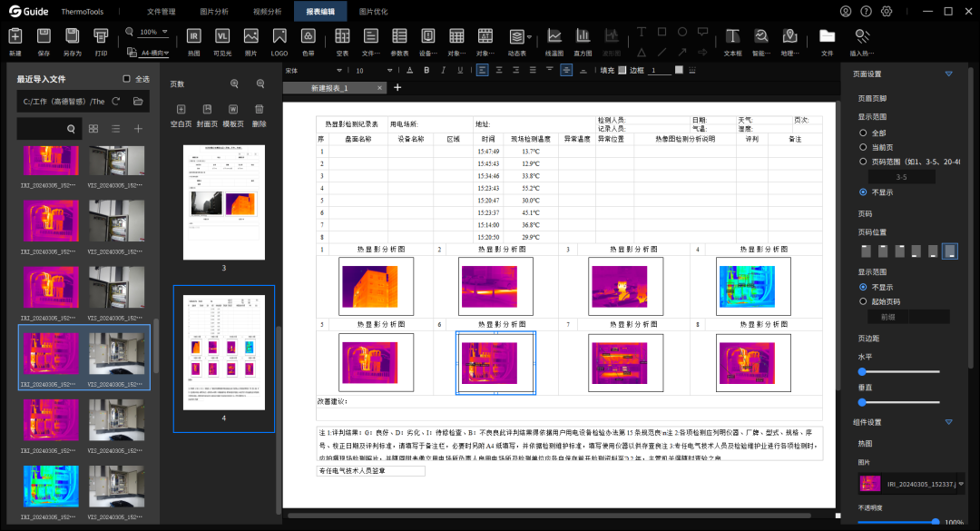Screen dimensions: 980x531
Task: Toggle italic text formatting
Action: [444, 70]
